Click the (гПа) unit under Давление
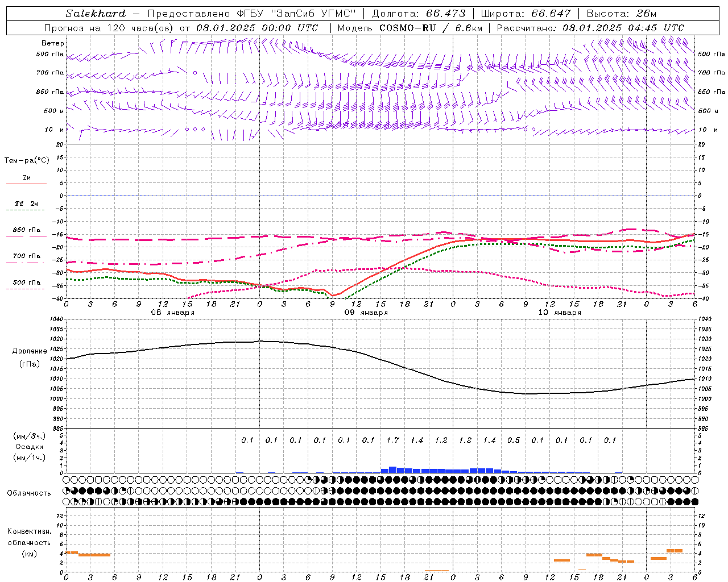728x582 pixels. 30,364
